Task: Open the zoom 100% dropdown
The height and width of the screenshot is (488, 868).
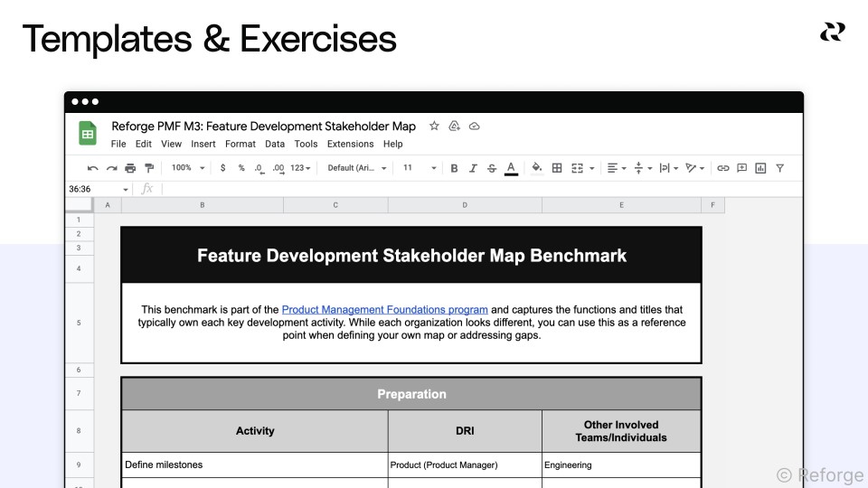Action: (x=188, y=168)
